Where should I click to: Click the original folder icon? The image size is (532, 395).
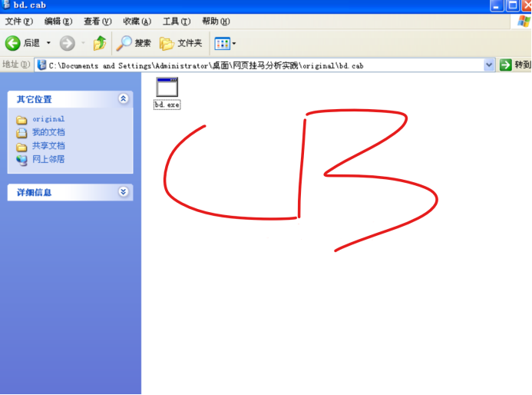[x=21, y=120]
